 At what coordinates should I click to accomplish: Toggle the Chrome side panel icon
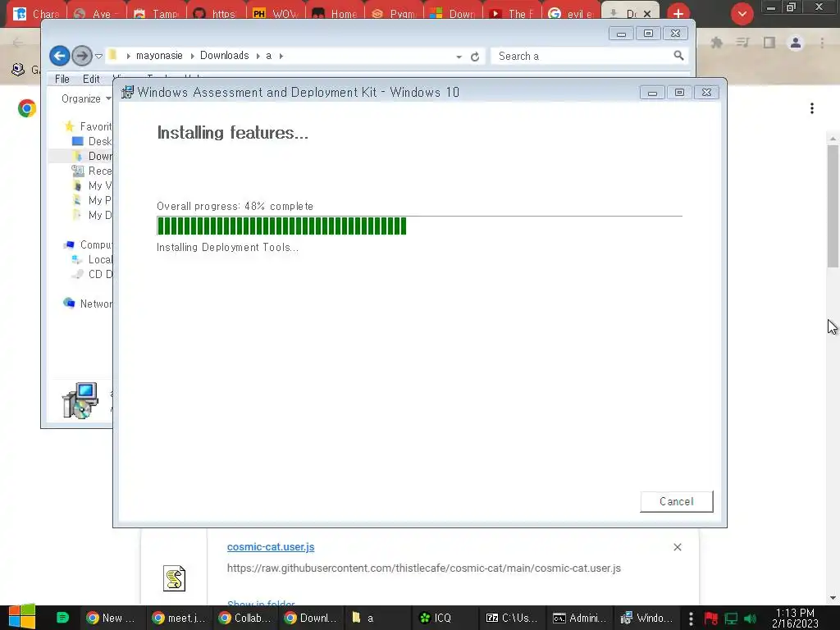click(769, 43)
